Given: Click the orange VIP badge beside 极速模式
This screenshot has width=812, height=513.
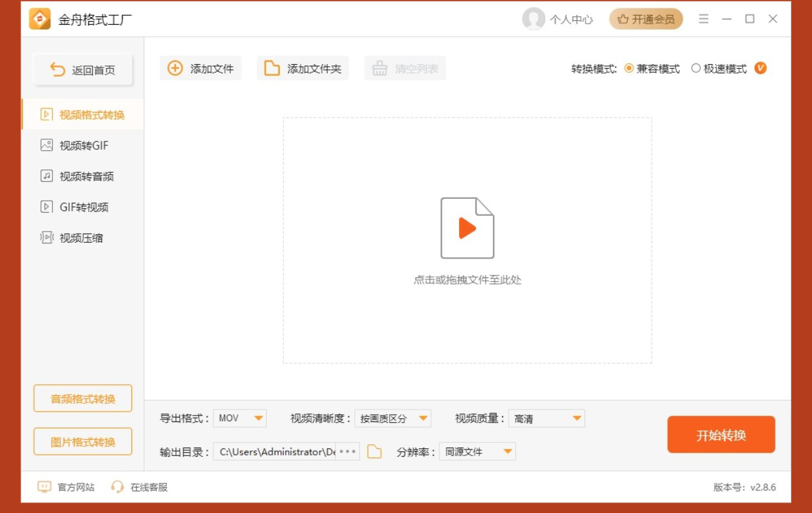Looking at the screenshot, I should (760, 68).
